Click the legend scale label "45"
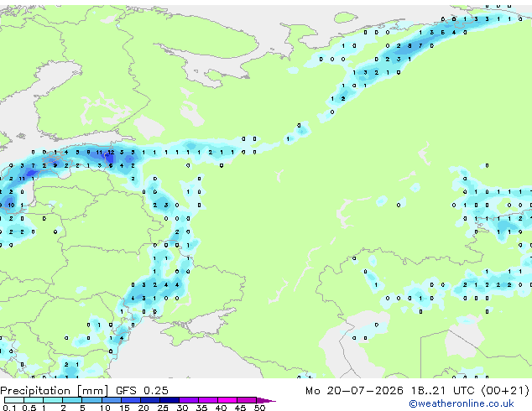 point(241,408)
